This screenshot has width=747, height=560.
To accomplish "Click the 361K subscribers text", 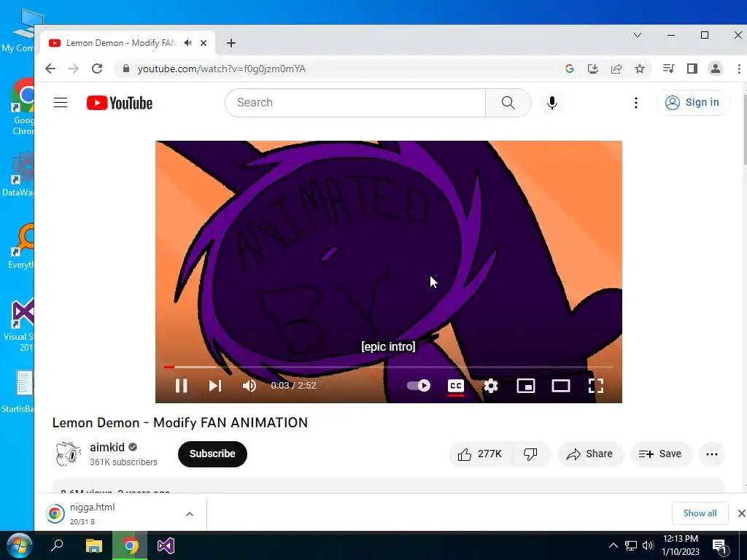I will [x=123, y=462].
